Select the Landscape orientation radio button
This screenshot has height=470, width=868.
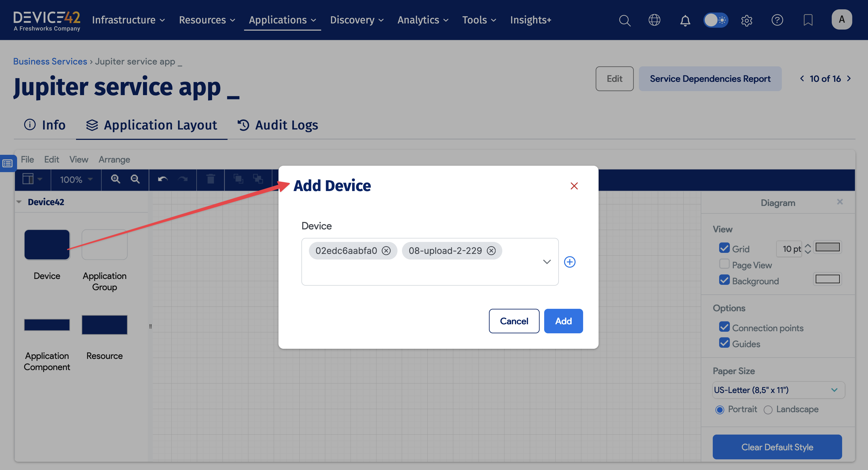(x=769, y=410)
